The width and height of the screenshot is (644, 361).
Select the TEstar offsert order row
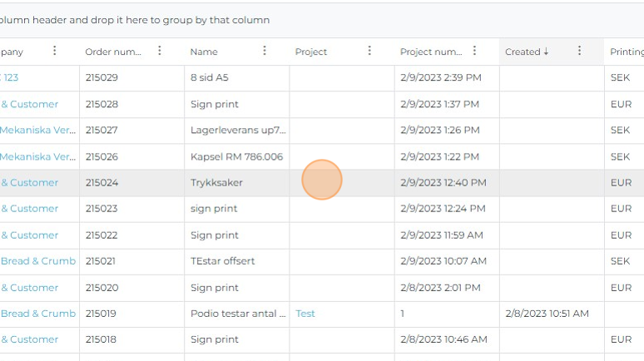(222, 261)
